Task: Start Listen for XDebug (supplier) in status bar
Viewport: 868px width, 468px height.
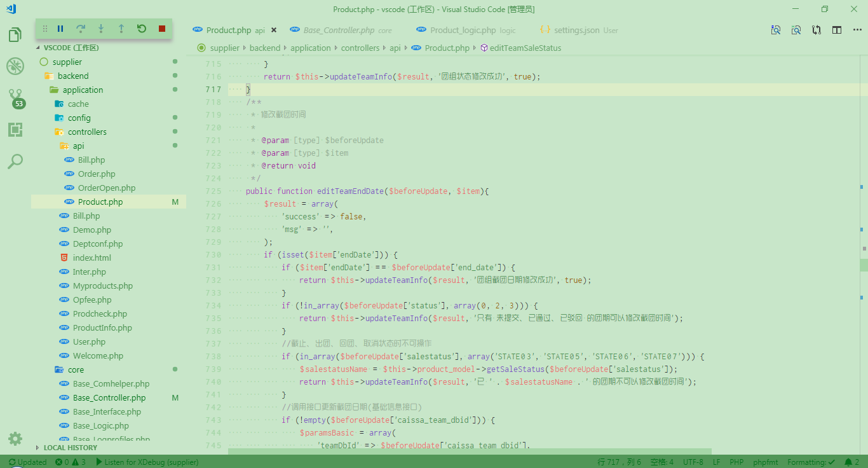Action: 147,462
